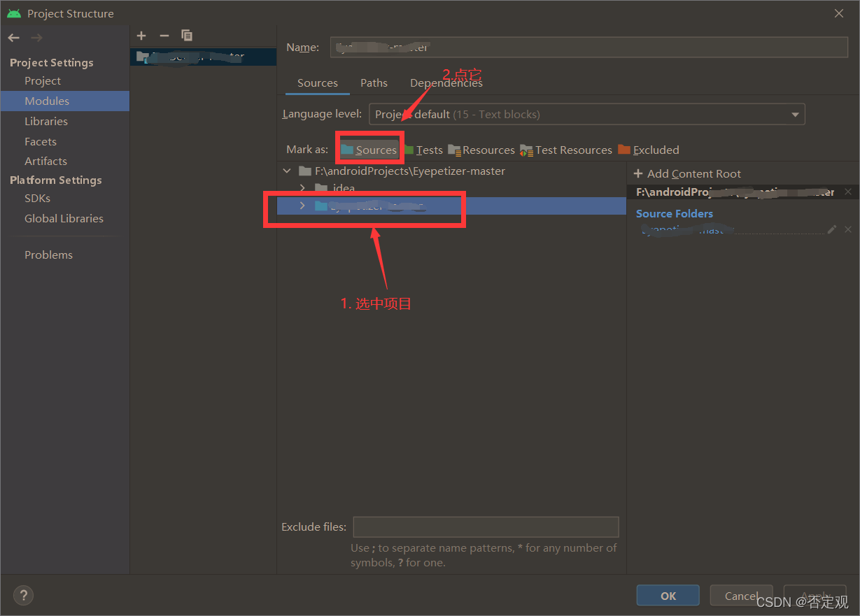This screenshot has height=616, width=860.
Task: Click the remove module minus icon
Action: pos(164,35)
